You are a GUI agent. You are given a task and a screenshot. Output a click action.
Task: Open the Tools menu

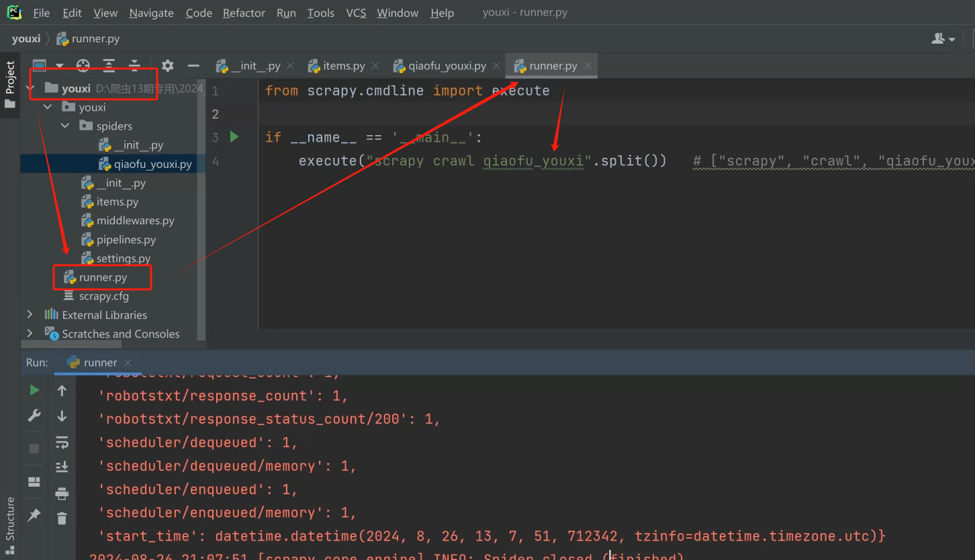(x=320, y=13)
